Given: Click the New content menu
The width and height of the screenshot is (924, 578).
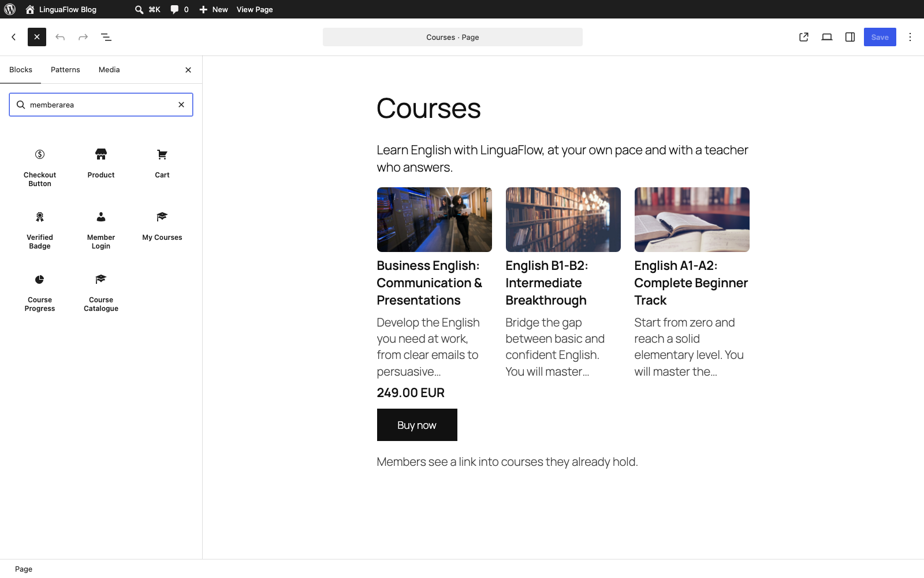Looking at the screenshot, I should click(214, 9).
